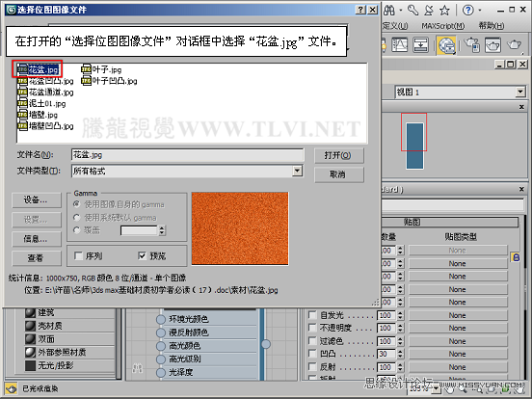Select the 花盆.jpg file in the list

(x=39, y=70)
